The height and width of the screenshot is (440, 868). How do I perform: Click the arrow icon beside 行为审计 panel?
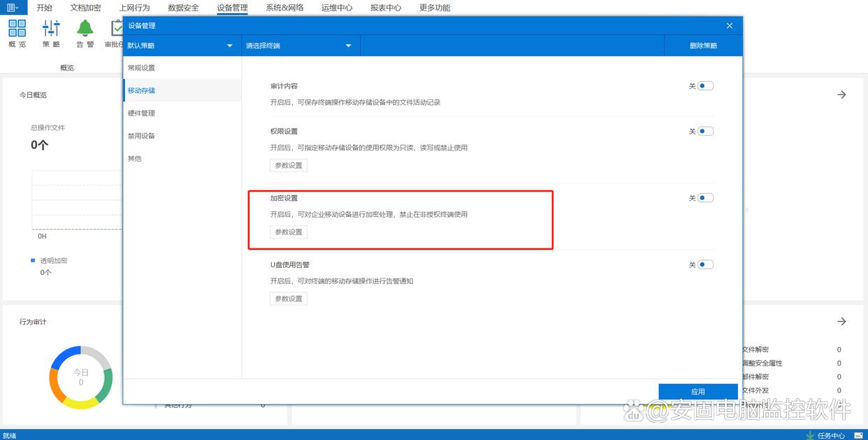841,322
